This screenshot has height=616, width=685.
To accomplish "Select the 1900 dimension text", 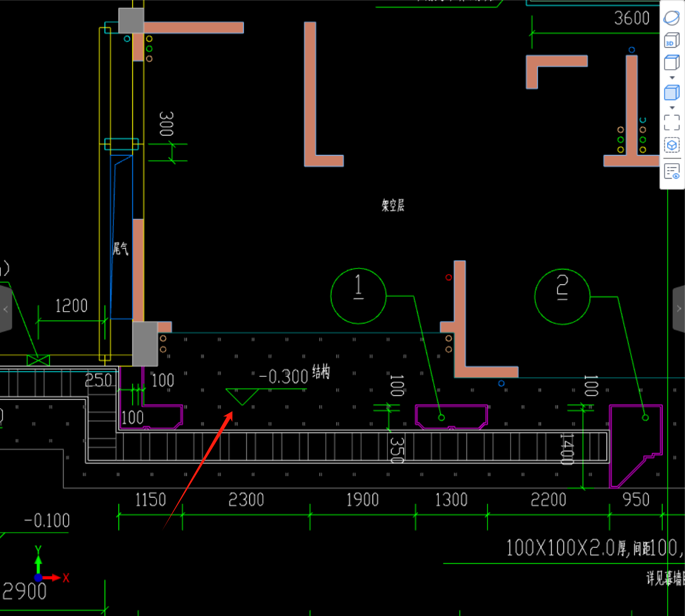I will (362, 499).
